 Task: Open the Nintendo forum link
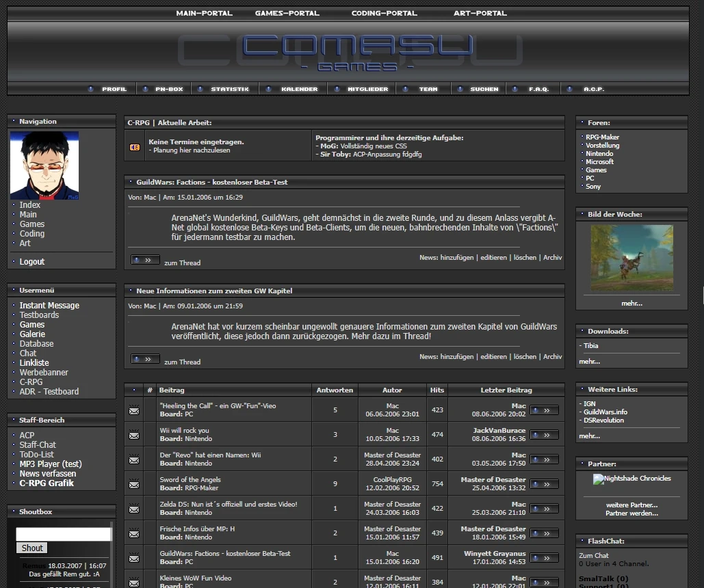point(599,154)
